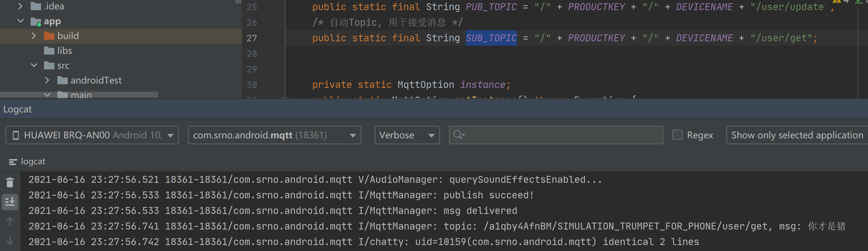Viewport: 868px width, 251px height.
Task: Clear logcat with the trash icon
Action: (10, 182)
